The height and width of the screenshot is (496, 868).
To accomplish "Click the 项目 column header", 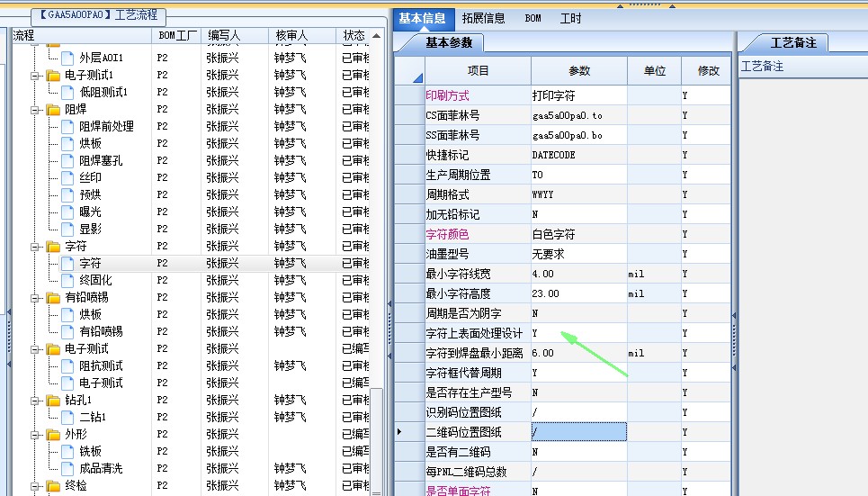I will tap(478, 71).
